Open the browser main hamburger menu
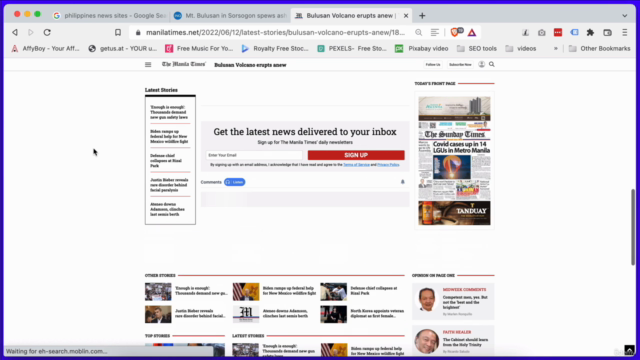 pyautogui.click(x=624, y=32)
